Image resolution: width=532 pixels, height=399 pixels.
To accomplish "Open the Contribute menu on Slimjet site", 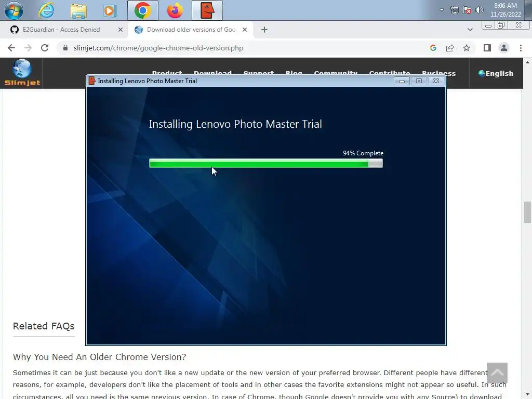I will click(390, 73).
